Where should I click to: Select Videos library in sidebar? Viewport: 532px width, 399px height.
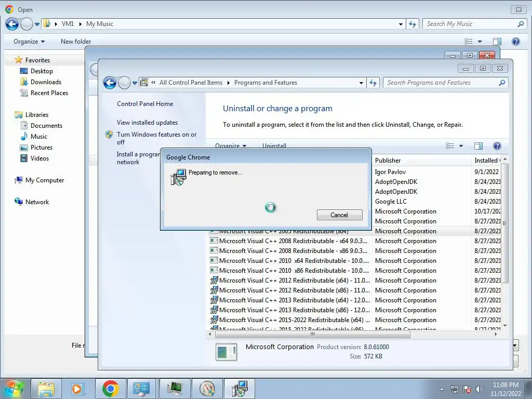point(39,158)
